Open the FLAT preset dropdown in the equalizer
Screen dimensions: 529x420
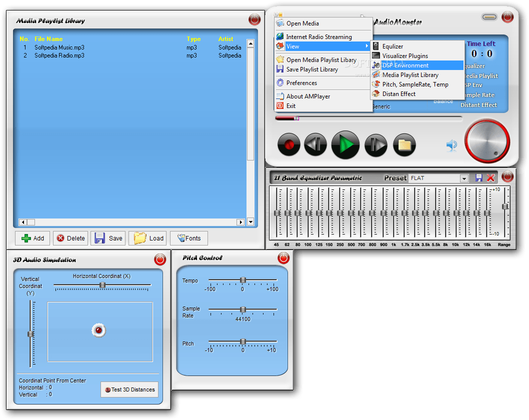coord(464,178)
